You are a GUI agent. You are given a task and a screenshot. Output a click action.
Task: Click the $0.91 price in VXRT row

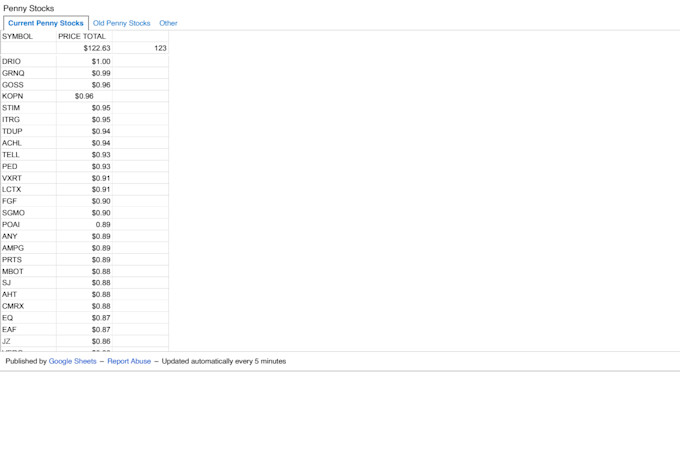click(84, 178)
